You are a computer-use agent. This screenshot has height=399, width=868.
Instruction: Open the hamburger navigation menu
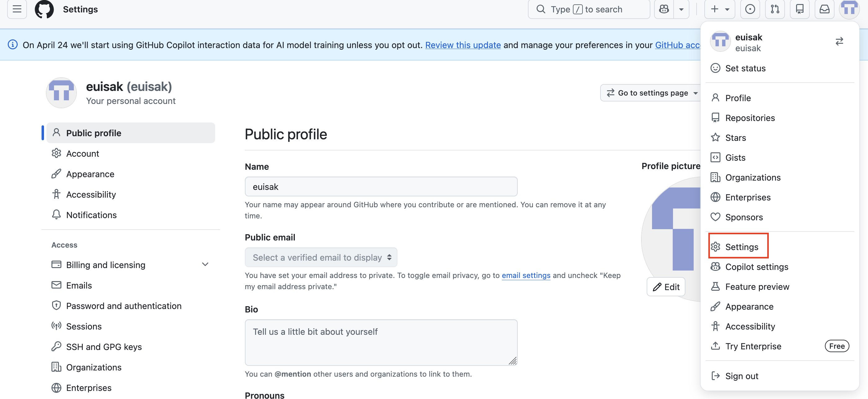[x=17, y=9]
